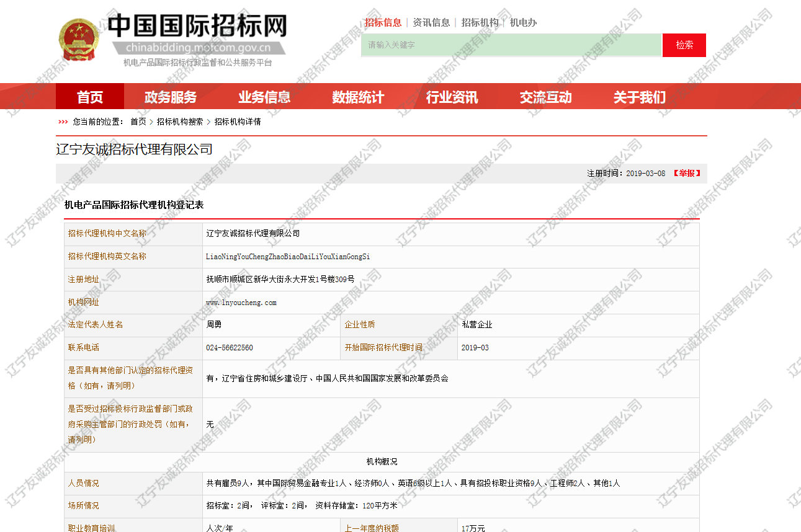Click the 私营企业 enterprise type value
801x532 pixels.
[x=477, y=325]
